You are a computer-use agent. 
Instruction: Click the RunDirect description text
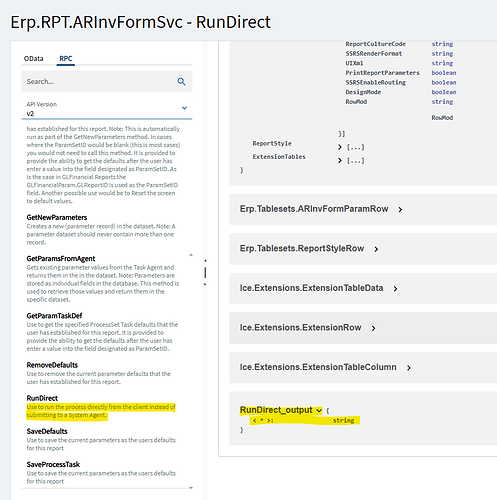101,411
